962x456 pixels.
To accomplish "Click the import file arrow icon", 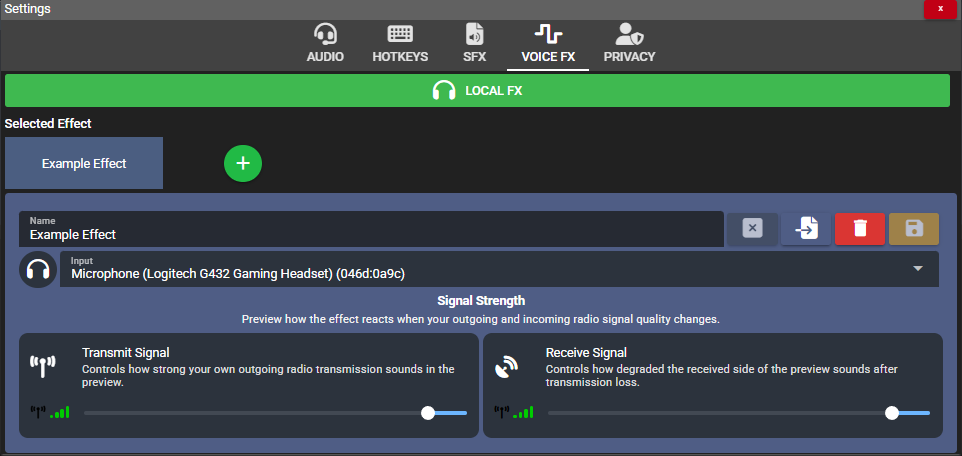I will [805, 229].
